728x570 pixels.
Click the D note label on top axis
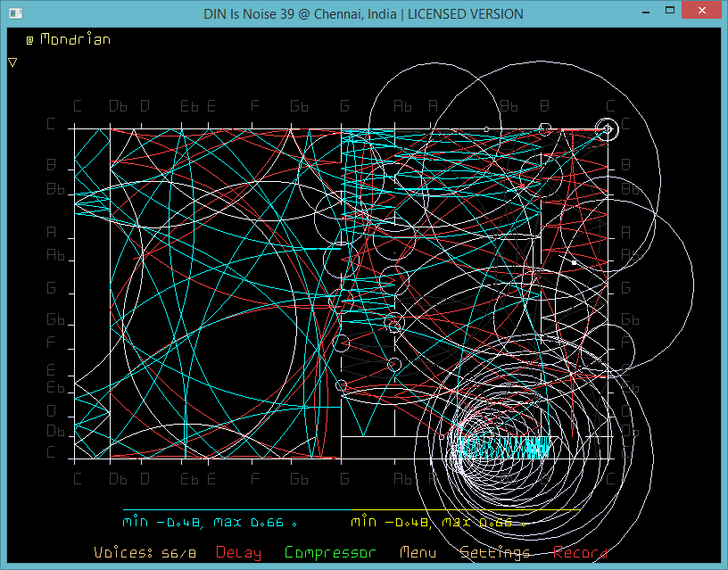[x=145, y=106]
